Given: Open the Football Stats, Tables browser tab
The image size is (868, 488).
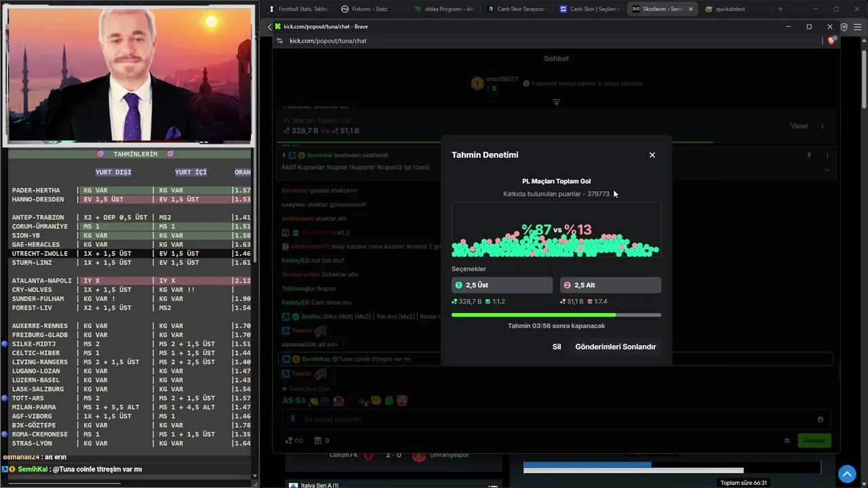Looking at the screenshot, I should [x=298, y=9].
